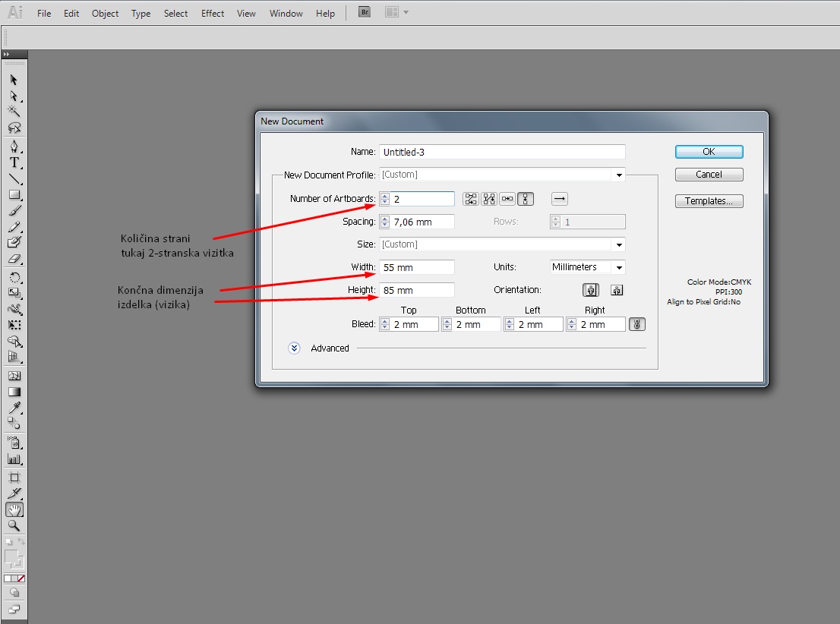
Task: Select the Mesh tool
Action: click(x=14, y=376)
